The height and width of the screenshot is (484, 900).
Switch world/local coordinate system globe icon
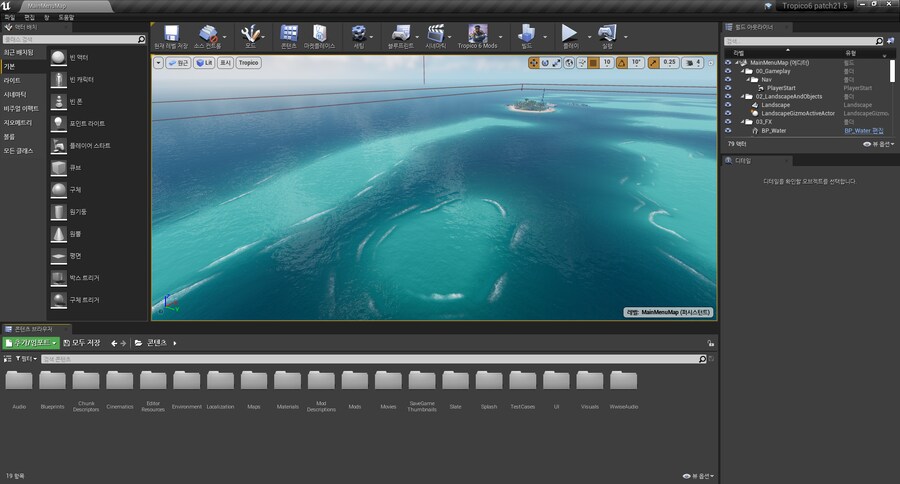[569, 63]
